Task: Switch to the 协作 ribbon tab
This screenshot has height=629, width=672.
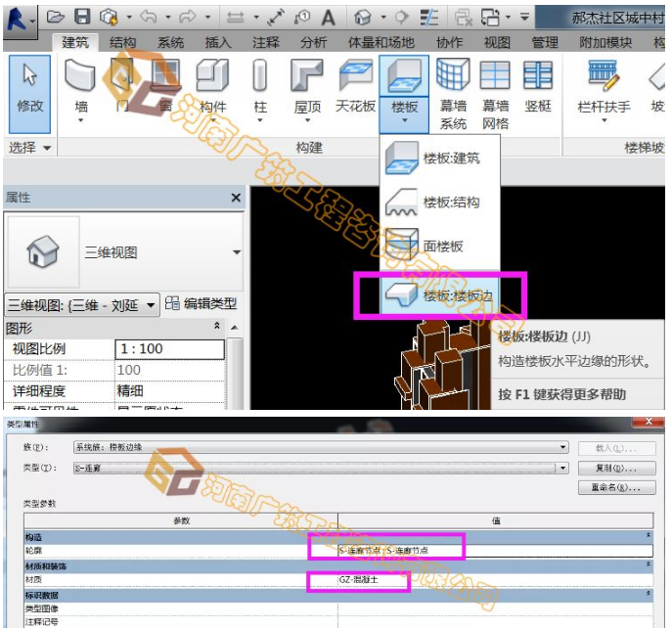Action: (x=449, y=42)
